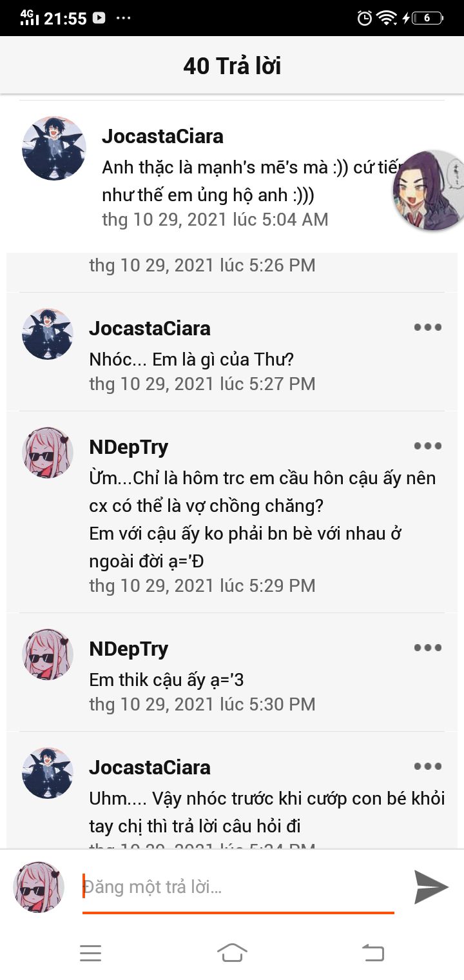Focus the "Đăng một trả lời…" input field
464x980 pixels.
(x=238, y=887)
